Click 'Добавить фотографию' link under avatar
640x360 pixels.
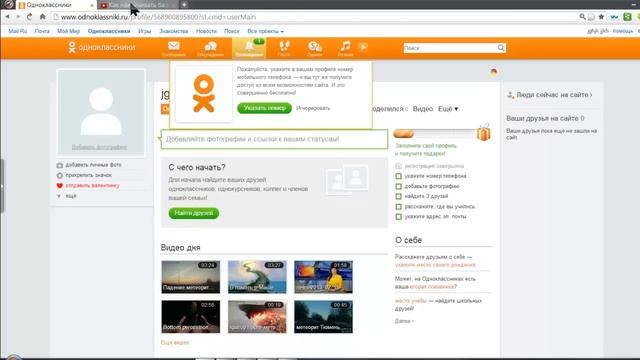coord(99,147)
